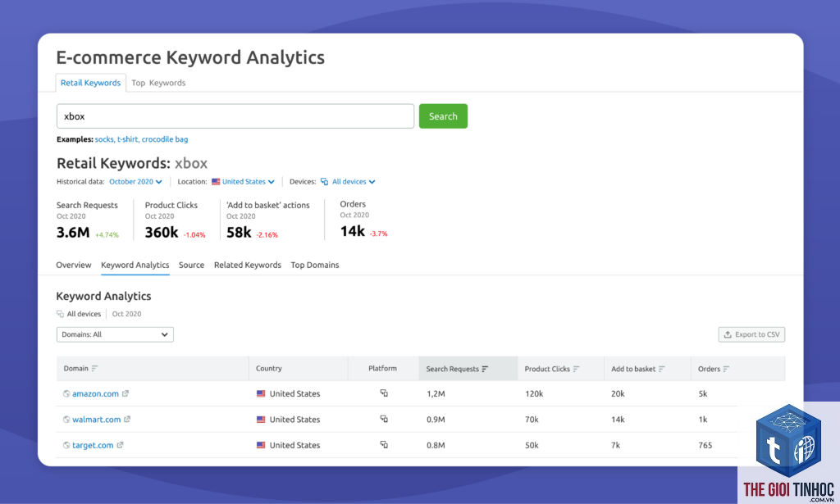Viewport: 840px width, 504px height.
Task: Open the Source tab
Action: (x=191, y=265)
